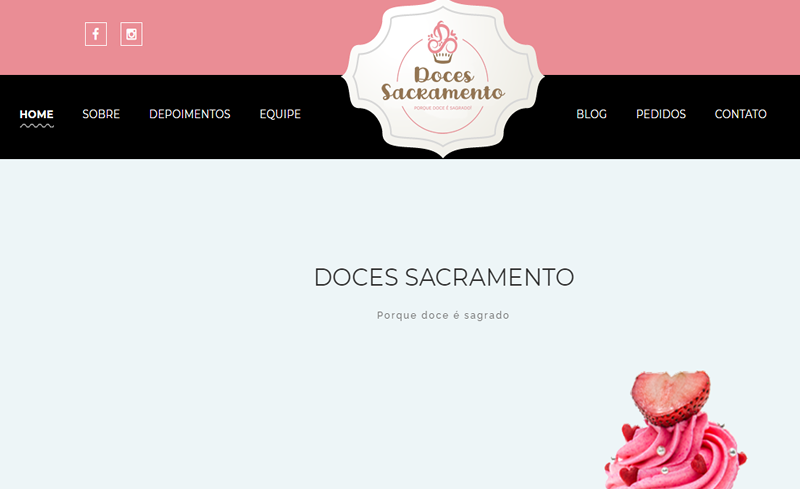Click the pink frosting swirl of cupcake
Image resolution: width=800 pixels, height=489 pixels.
674,454
